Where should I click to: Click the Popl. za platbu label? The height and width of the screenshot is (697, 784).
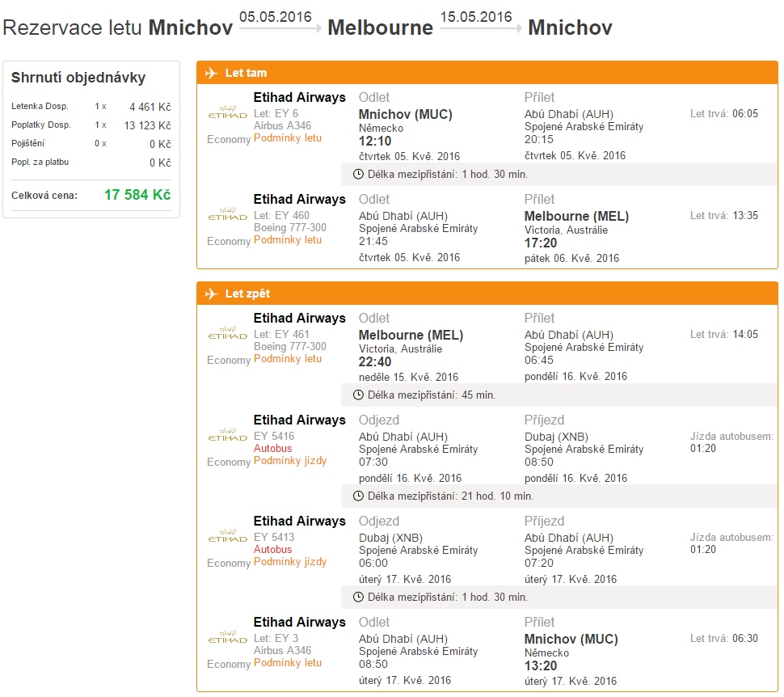pyautogui.click(x=40, y=162)
